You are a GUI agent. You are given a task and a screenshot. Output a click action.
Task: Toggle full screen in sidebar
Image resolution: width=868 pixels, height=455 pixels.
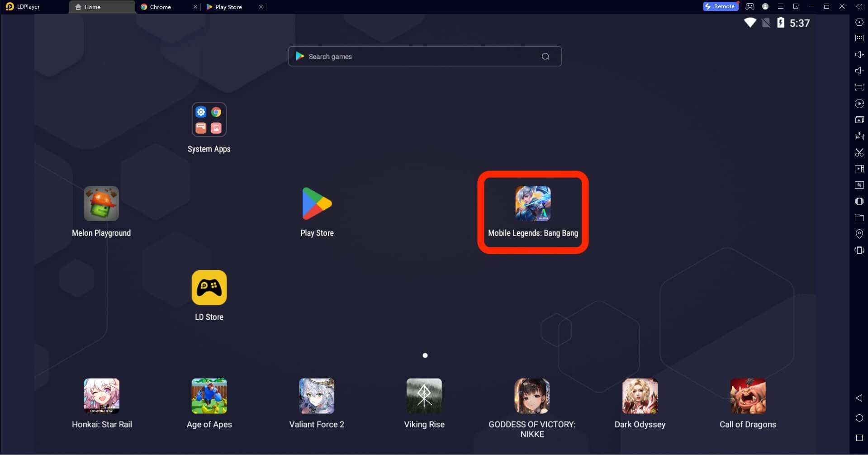(x=859, y=87)
